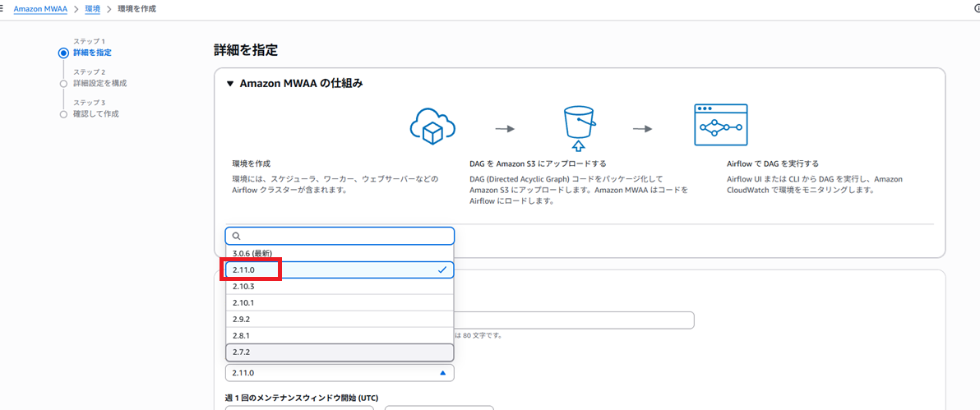Click the DAG を Amazon S3 にアップロードする text
Screen dimensions: 980x410
tap(538, 164)
